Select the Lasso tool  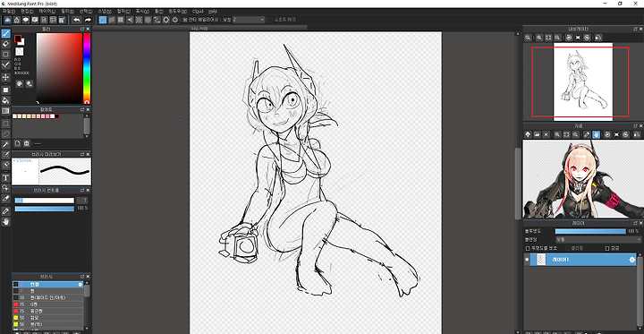pos(5,133)
